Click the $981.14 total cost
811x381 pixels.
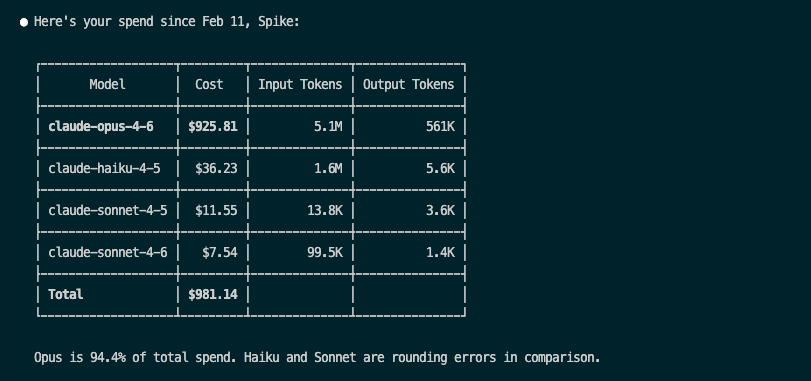213,294
